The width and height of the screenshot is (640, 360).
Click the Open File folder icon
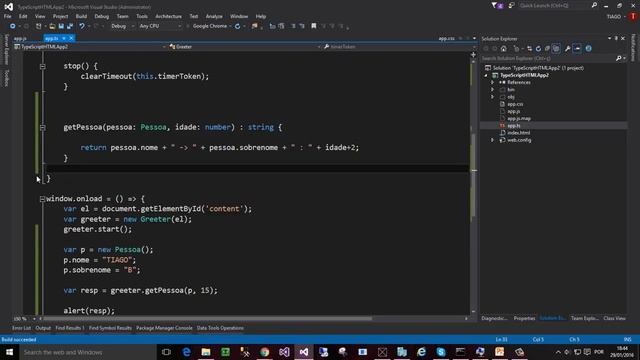[52, 26]
